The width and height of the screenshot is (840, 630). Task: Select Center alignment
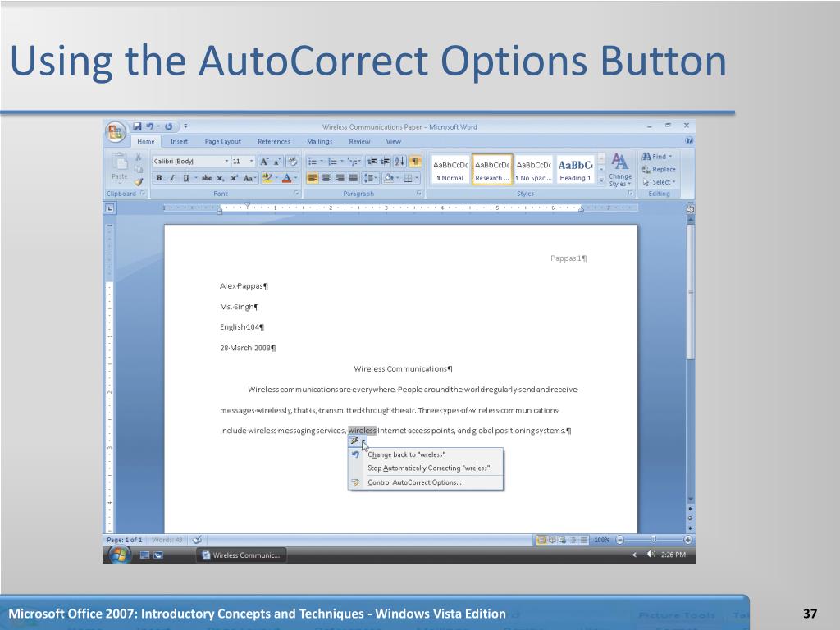(326, 178)
